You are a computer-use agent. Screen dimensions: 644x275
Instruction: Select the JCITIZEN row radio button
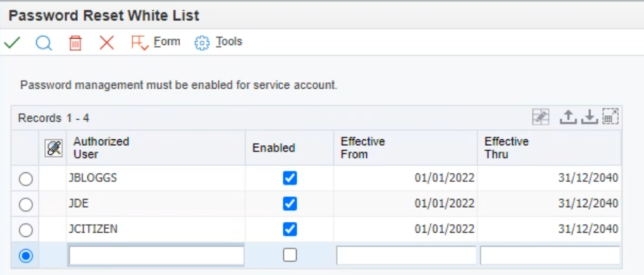pyautogui.click(x=26, y=230)
